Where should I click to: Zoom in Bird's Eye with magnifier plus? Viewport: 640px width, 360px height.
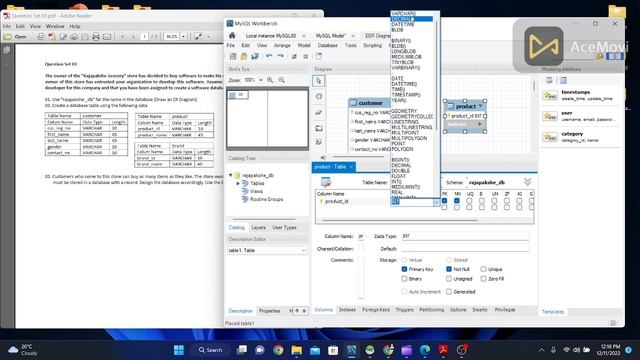(x=270, y=80)
